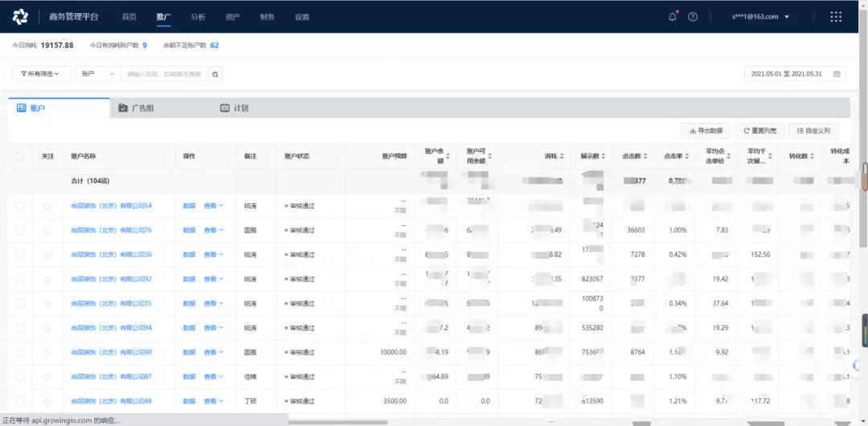Select the checkbox for account 公司35
This screenshot has width=868, height=426.
(20, 304)
